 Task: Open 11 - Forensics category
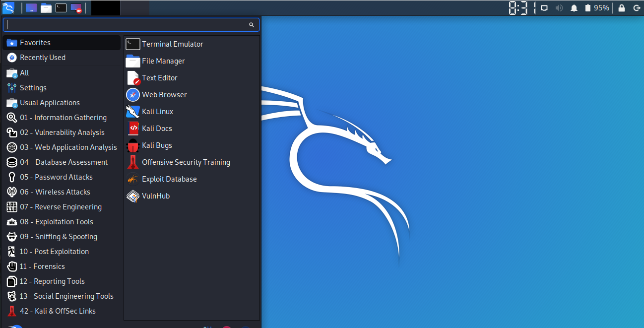62,266
